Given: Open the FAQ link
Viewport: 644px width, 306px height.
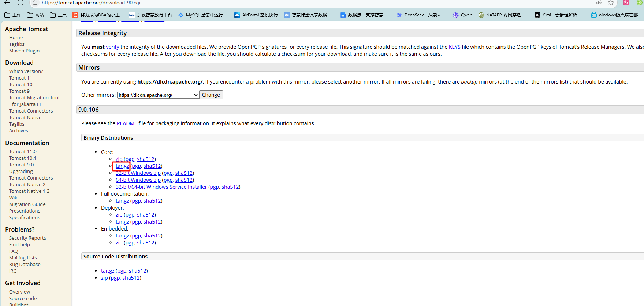Looking at the screenshot, I should [x=14, y=251].
